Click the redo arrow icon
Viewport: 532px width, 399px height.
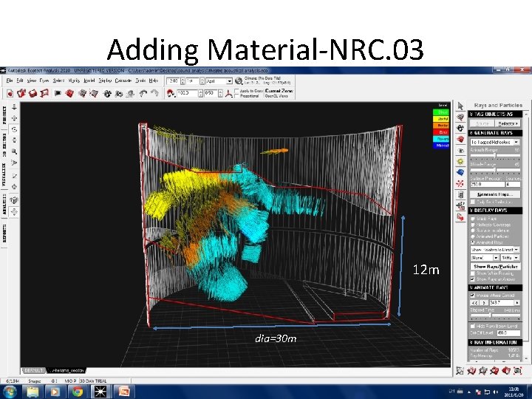tap(154, 93)
